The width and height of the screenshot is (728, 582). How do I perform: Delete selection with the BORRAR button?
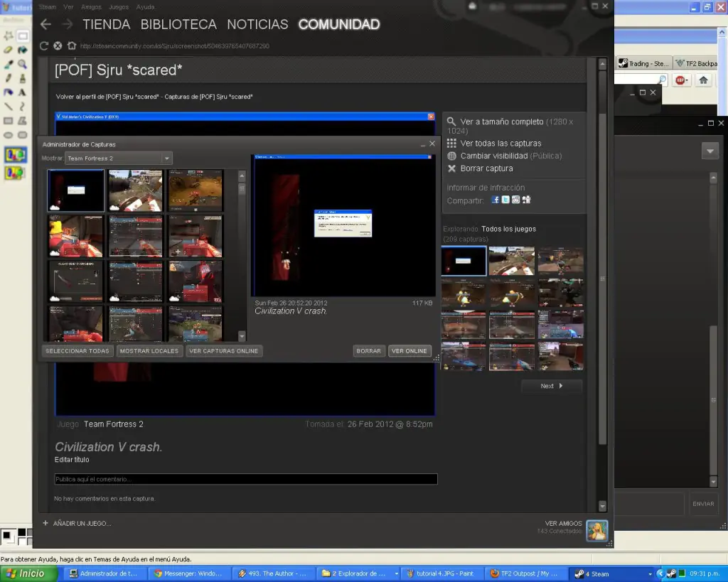tap(369, 351)
